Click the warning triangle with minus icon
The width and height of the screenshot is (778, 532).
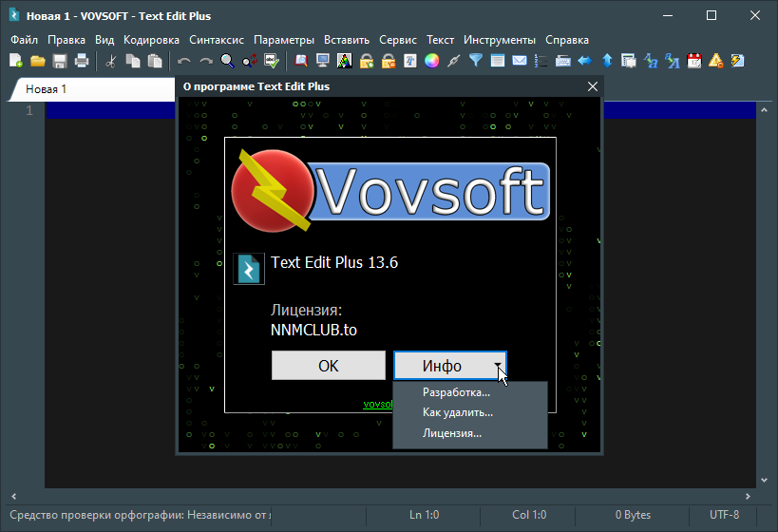[x=716, y=61]
